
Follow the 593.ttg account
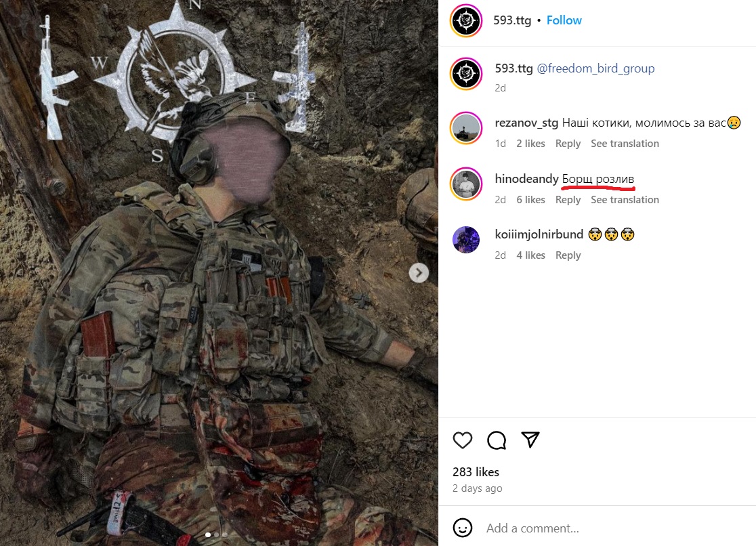tap(564, 20)
